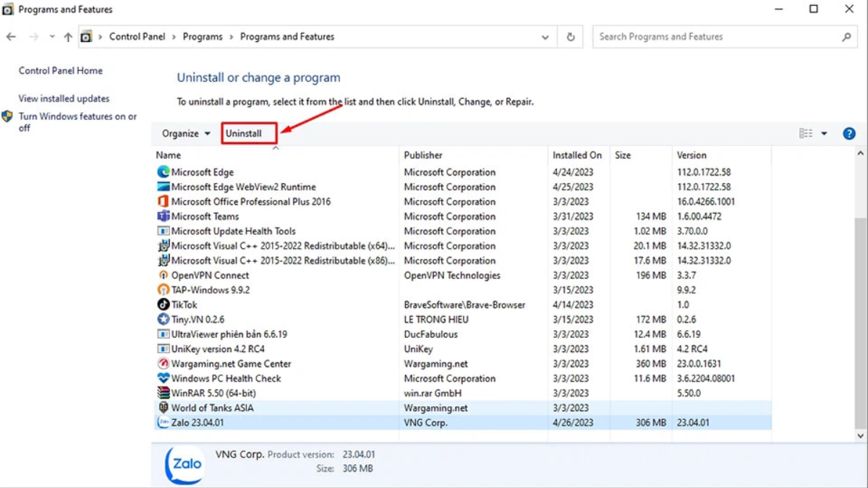Open the recent locations dropdown arrow

(x=52, y=37)
